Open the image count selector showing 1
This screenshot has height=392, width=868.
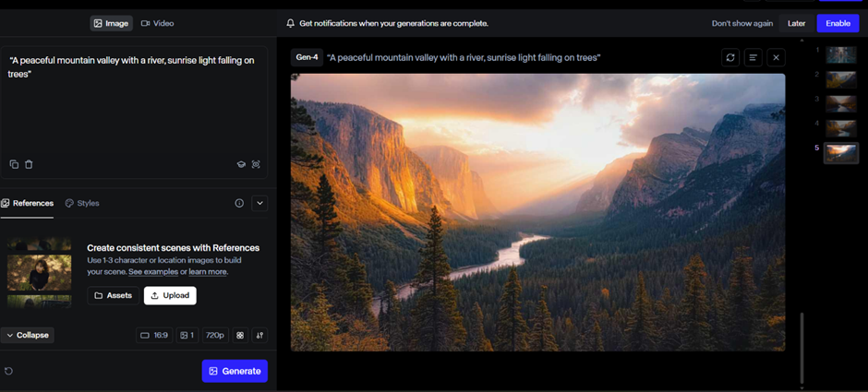click(187, 335)
